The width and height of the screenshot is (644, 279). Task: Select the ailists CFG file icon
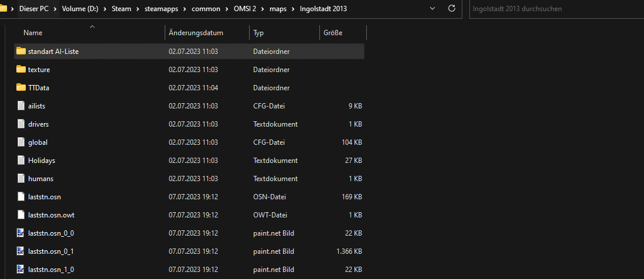[21, 106]
